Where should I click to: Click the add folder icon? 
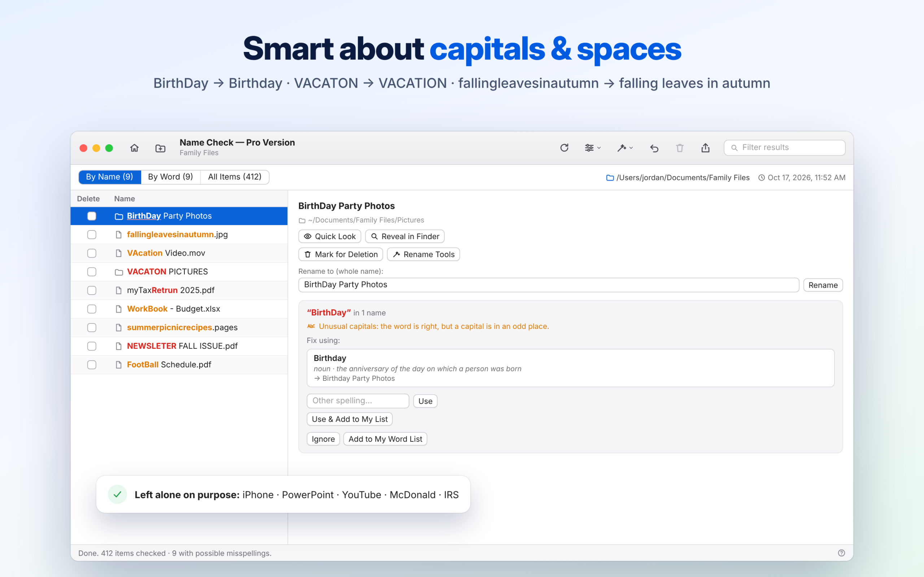[160, 148]
